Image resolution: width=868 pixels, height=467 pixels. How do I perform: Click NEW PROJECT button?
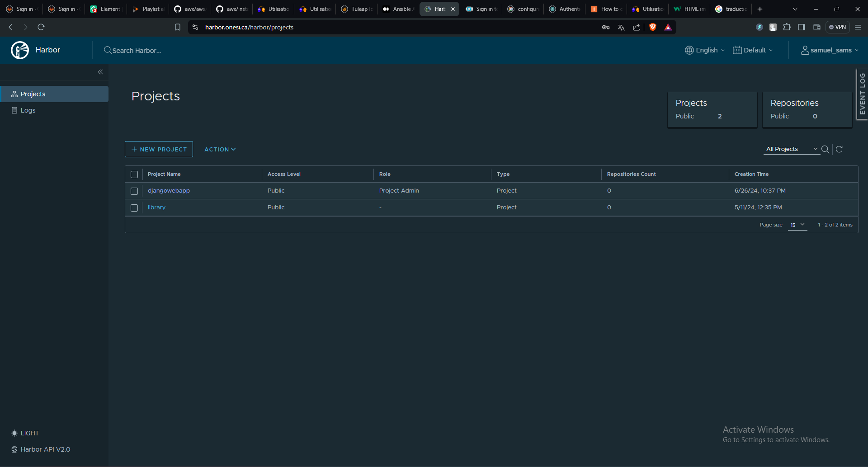click(159, 149)
